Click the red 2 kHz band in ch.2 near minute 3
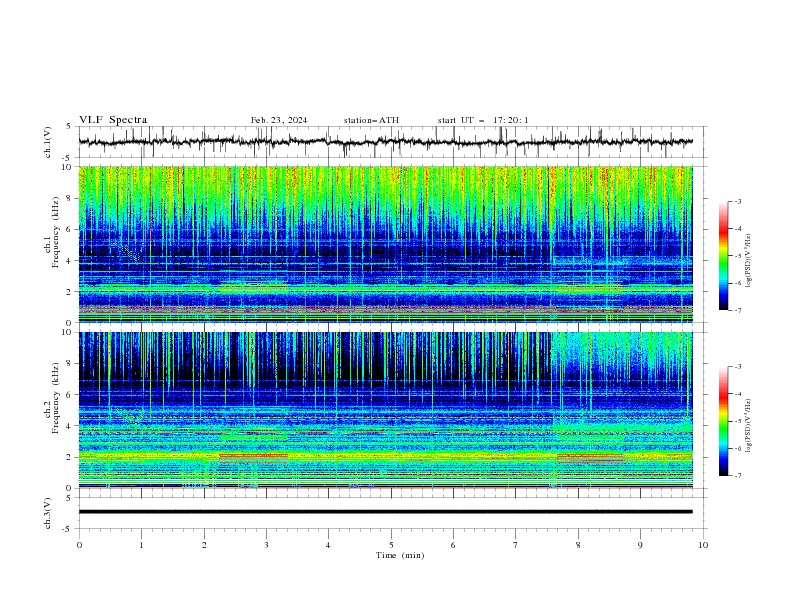The width and height of the screenshot is (792, 612). tap(254, 455)
